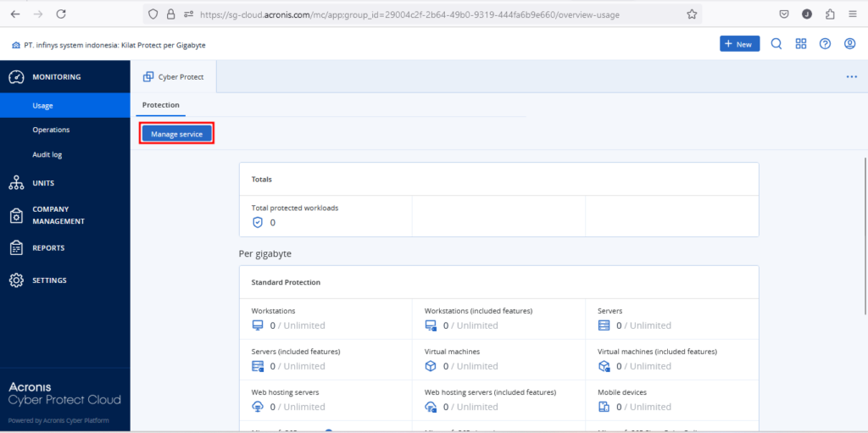Viewport: 868px width, 433px height.
Task: Click the browser reload icon
Action: tap(61, 14)
